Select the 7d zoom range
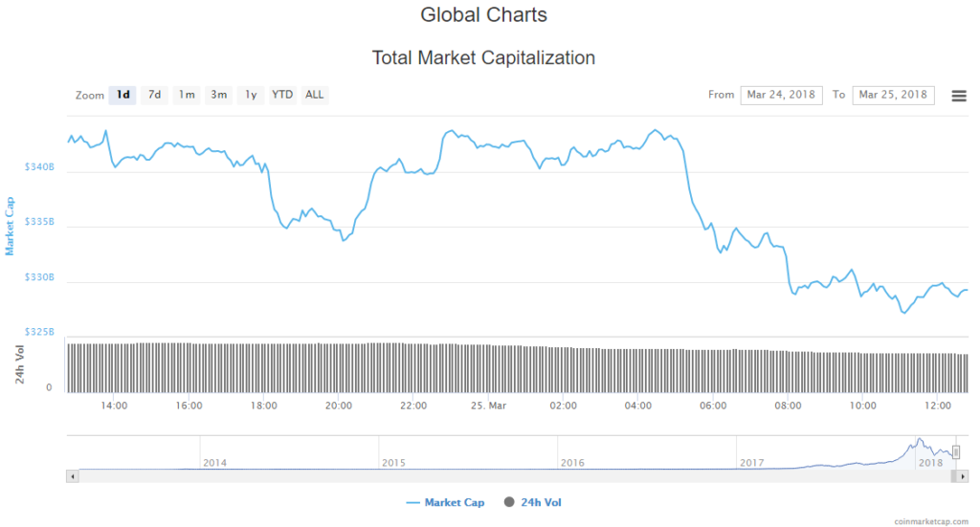 click(x=153, y=95)
